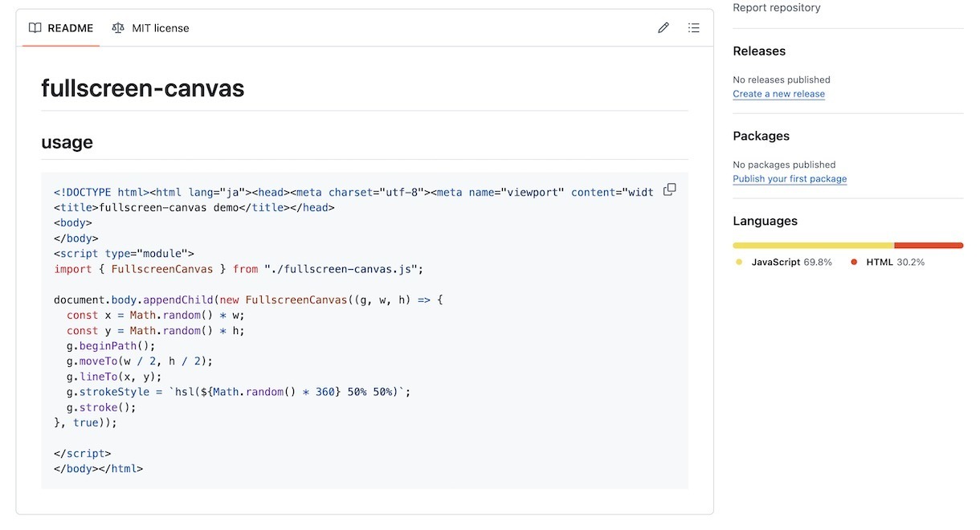This screenshot has width=980, height=530.
Task: Click the pencil icon to edit README
Action: 664,28
